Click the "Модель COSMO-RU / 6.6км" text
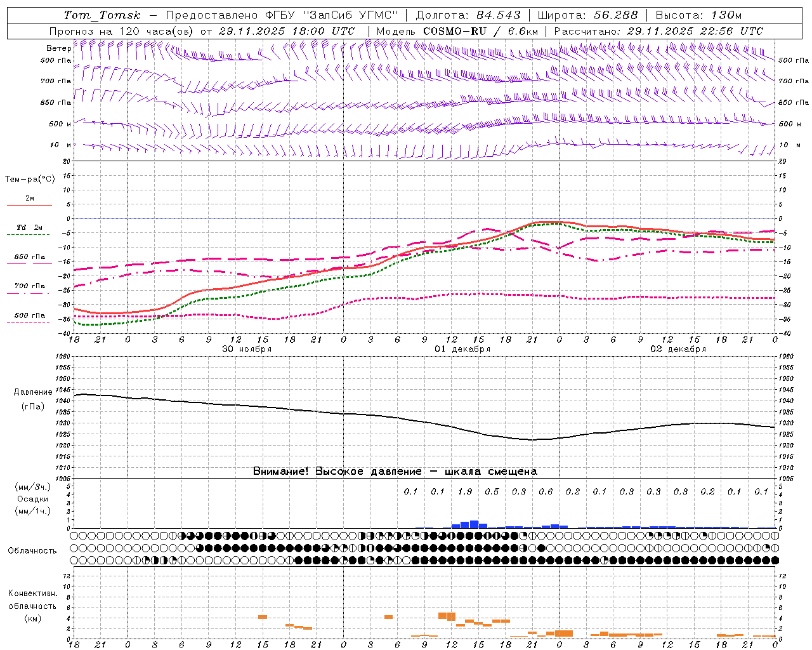The image size is (812, 650). click(x=457, y=31)
